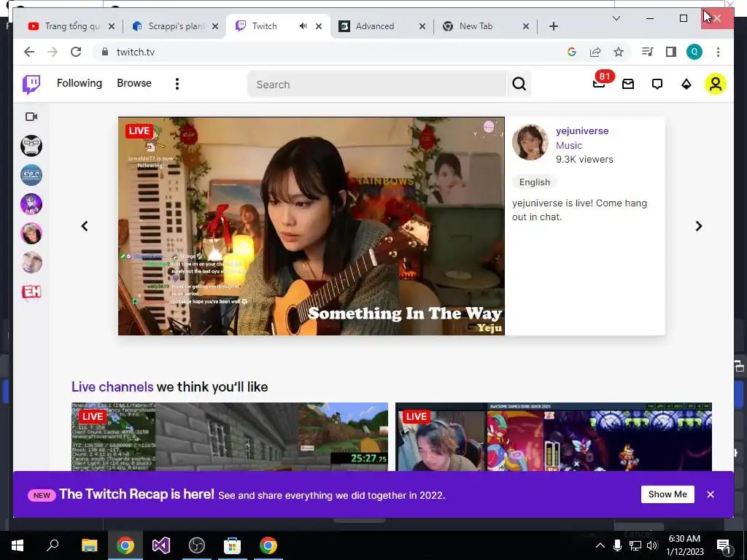View site information lock icon
747x560 pixels.
(105, 52)
